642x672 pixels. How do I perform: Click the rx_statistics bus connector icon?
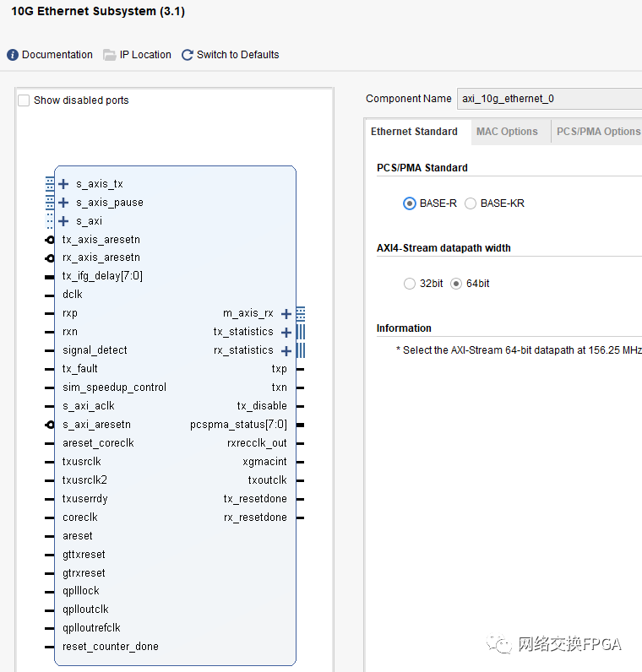tap(301, 351)
